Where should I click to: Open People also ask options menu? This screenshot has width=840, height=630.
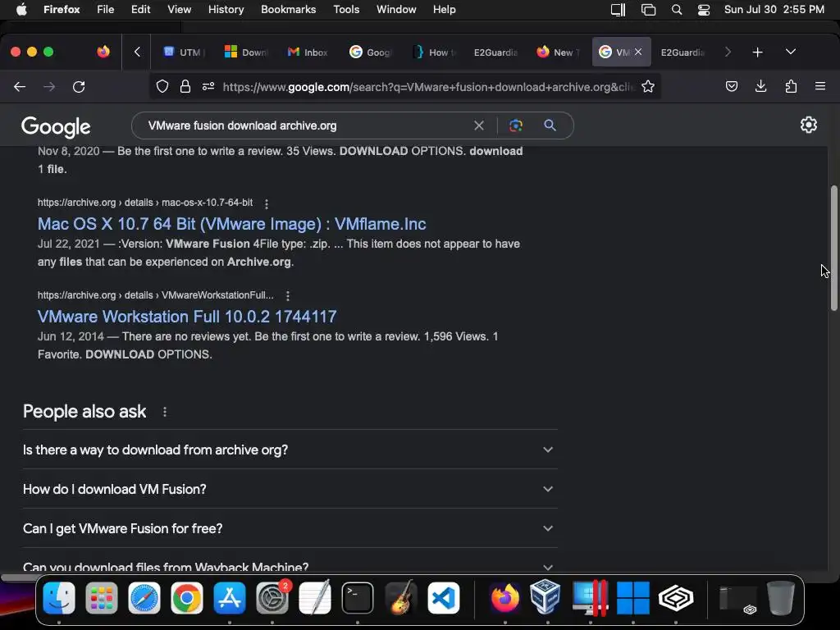[164, 412]
